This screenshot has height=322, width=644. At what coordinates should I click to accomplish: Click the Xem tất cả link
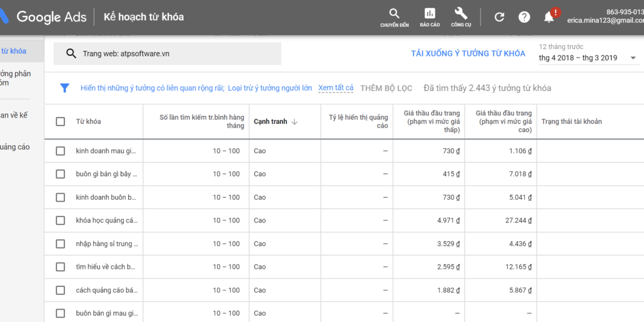pos(336,88)
